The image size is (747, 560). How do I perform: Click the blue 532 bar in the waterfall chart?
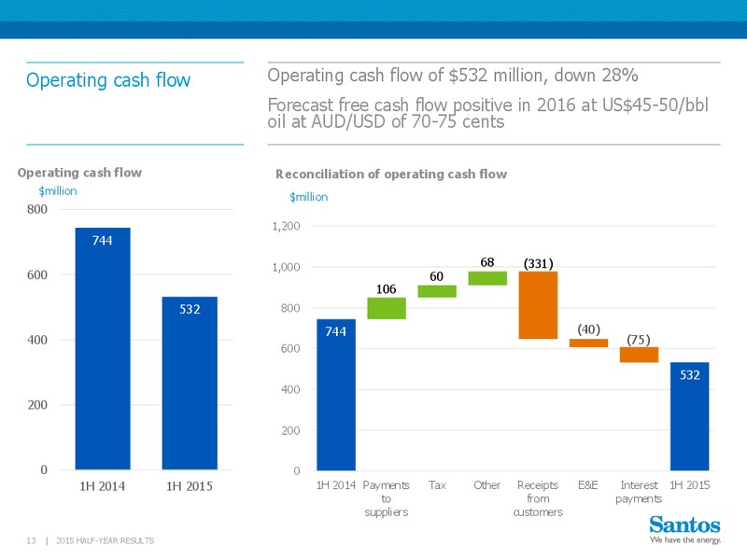click(x=689, y=416)
